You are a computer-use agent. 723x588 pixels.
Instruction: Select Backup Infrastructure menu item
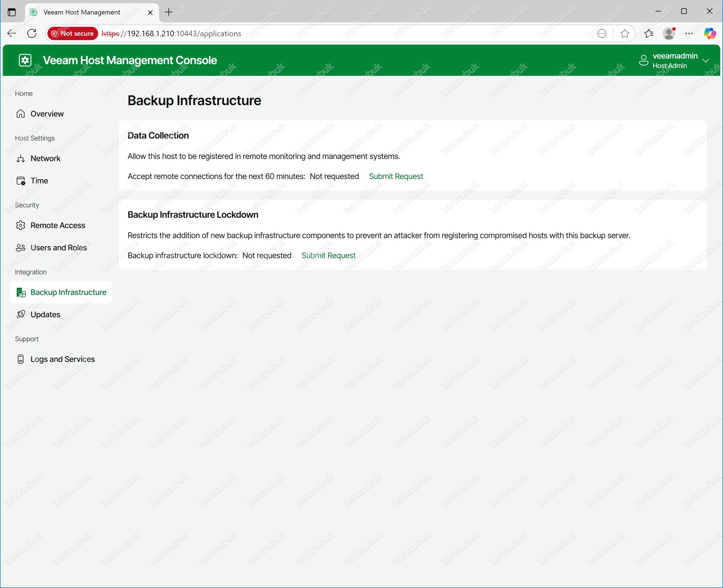(61, 292)
